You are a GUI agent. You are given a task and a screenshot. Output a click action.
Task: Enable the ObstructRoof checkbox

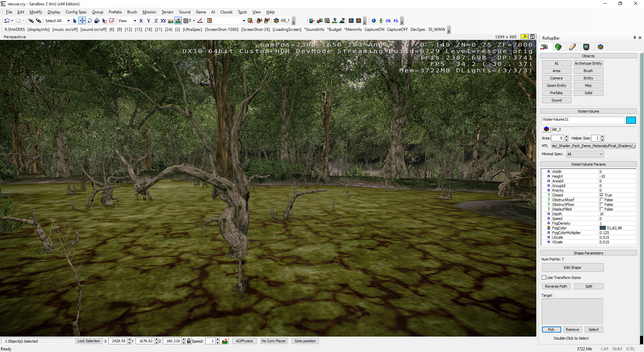[x=602, y=200]
